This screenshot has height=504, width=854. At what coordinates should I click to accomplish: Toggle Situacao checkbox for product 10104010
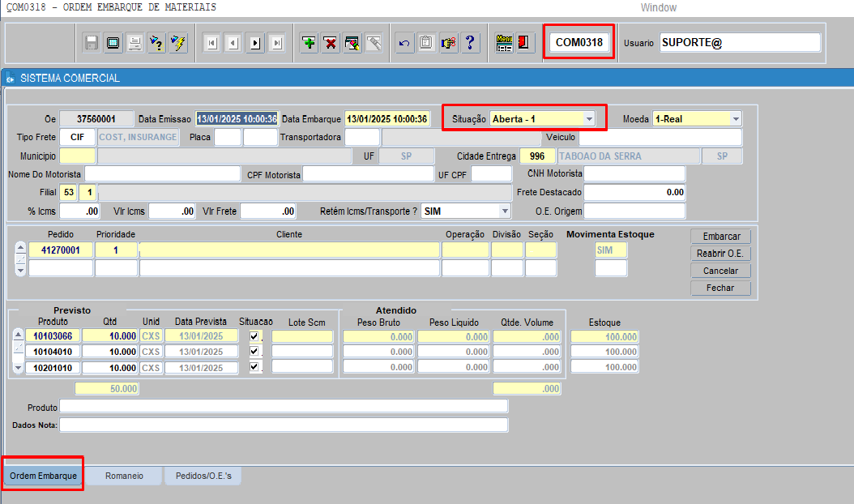pyautogui.click(x=254, y=352)
